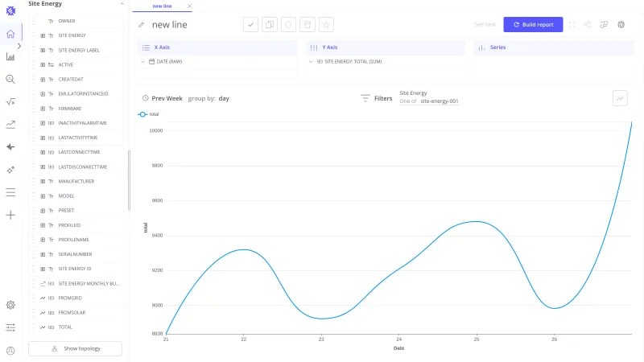Expand the DATE (RAW) x-axis item
This screenshot has width=644, height=362.
point(143,62)
